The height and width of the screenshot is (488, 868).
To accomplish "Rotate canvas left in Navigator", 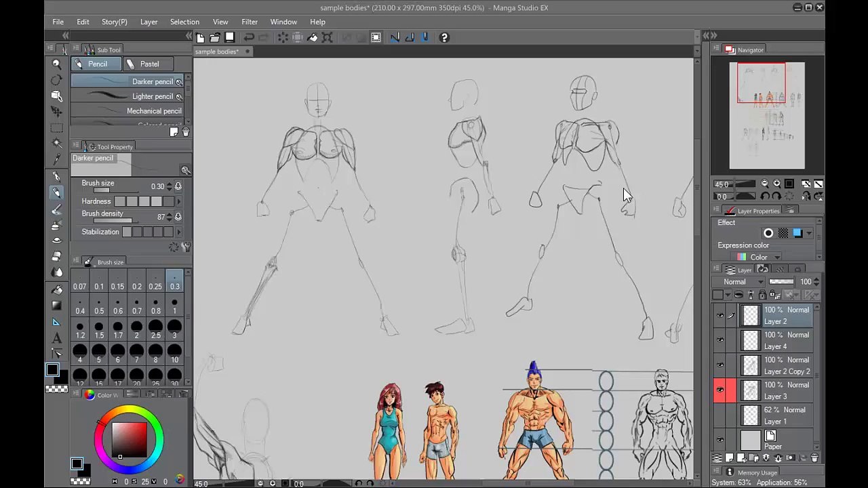I will pyautogui.click(x=764, y=197).
